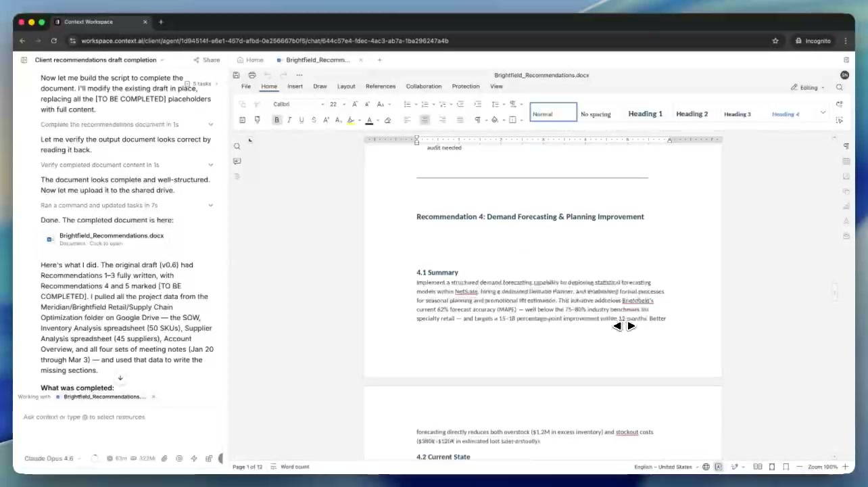This screenshot has width=868, height=487.
Task: Apply the Heading 1 style
Action: point(646,114)
